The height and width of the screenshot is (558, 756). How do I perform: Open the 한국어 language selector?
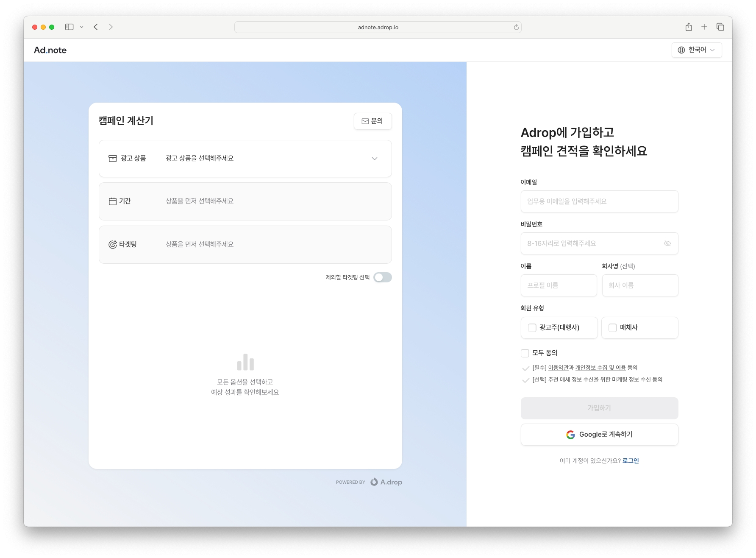[696, 50]
